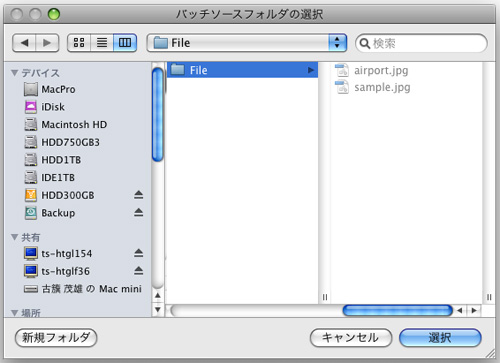Click the horizontal scrollbar thumb
This screenshot has height=363, width=500.
click(x=397, y=311)
